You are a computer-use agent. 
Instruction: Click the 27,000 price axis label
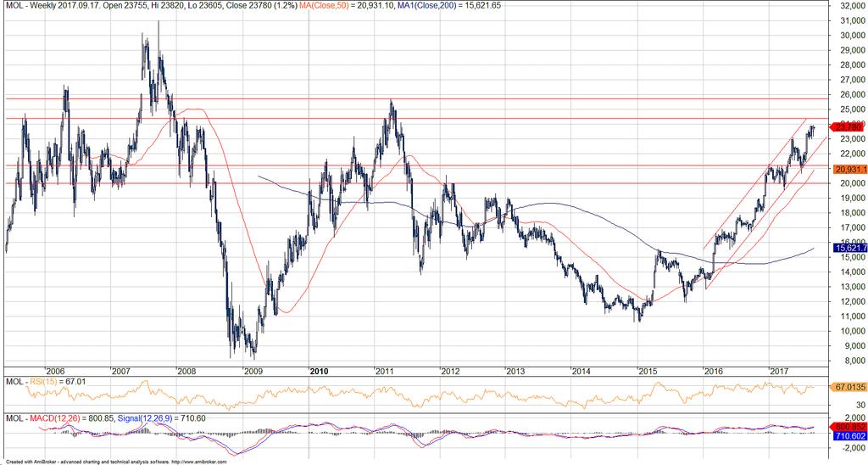coord(851,80)
